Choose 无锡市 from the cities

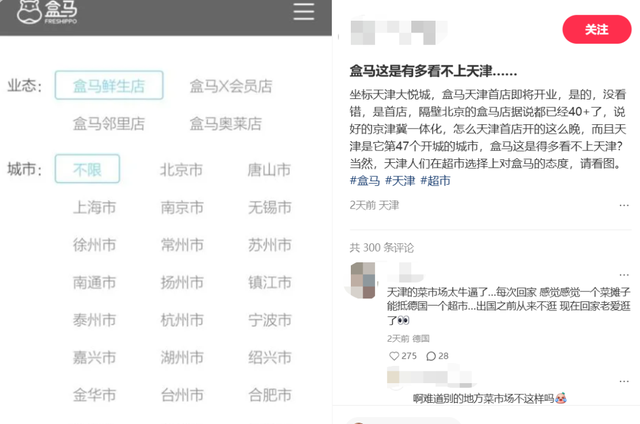pos(269,207)
